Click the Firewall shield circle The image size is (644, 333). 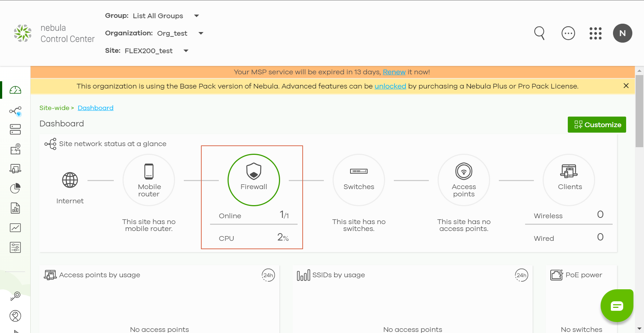254,180
